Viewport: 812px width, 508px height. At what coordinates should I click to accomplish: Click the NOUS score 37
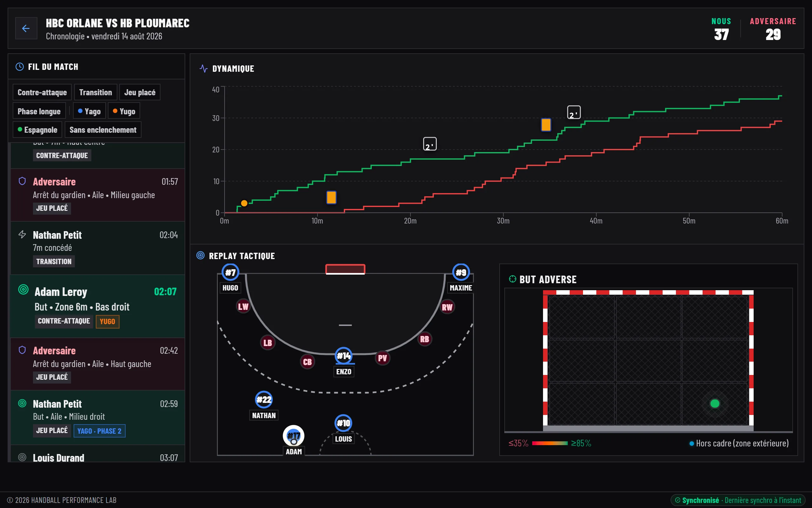pos(721,35)
